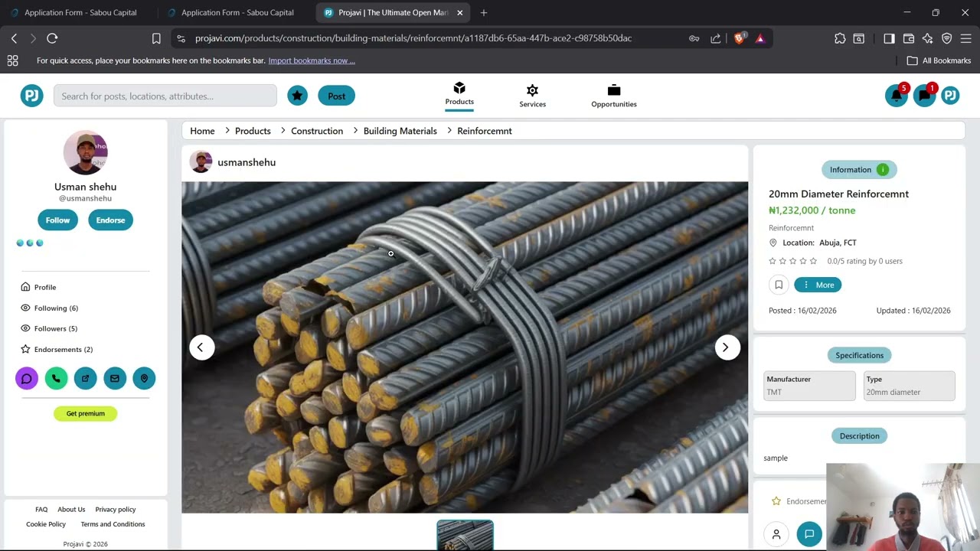Click the Post button

(x=336, y=96)
